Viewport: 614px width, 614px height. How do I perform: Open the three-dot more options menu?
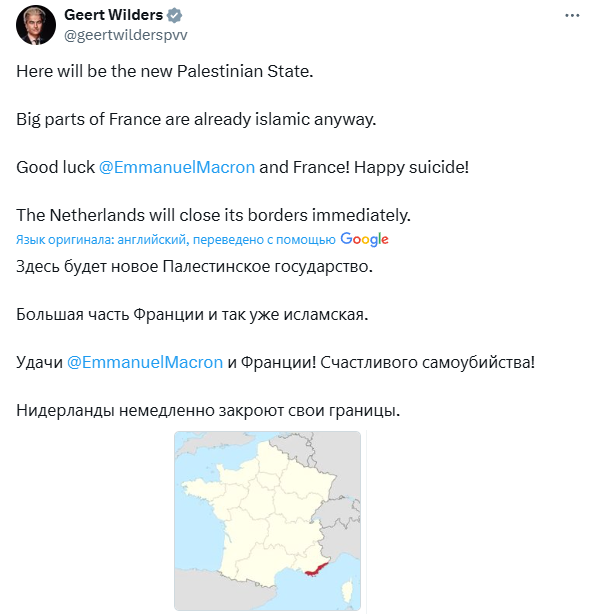[572, 15]
